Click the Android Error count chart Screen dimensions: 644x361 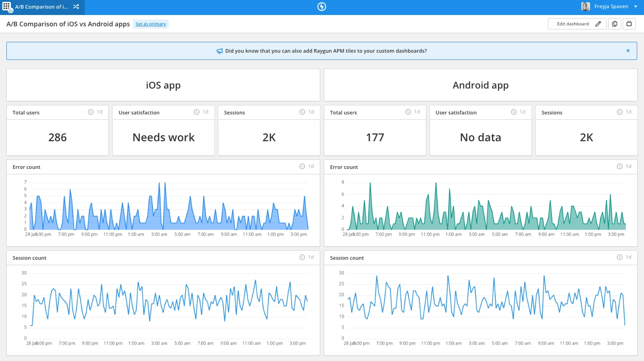[483, 209]
